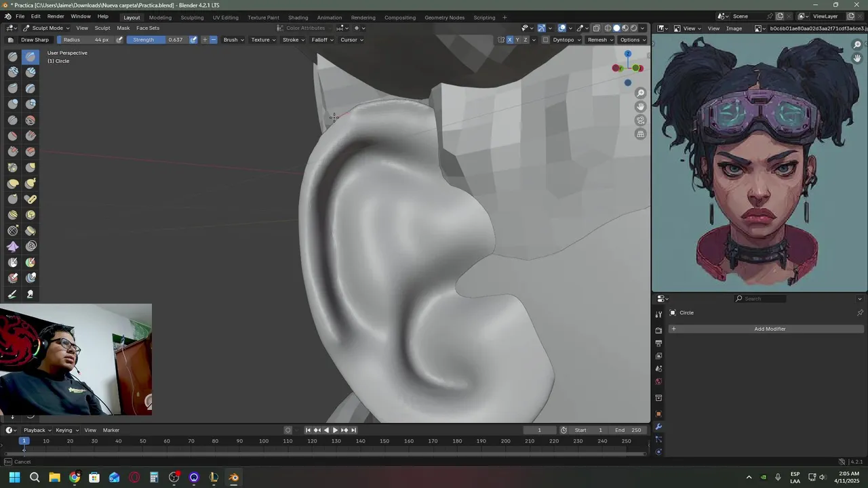Play the timeline animation forward
The height and width of the screenshot is (488, 868).
tap(335, 430)
